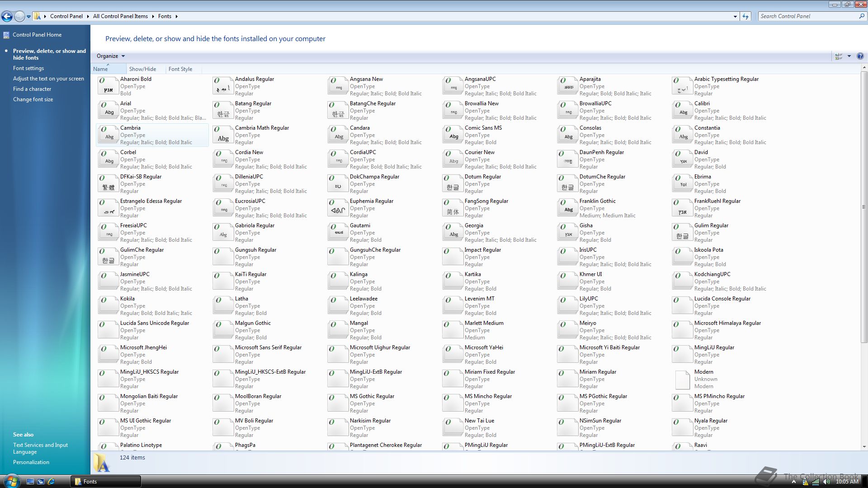Image resolution: width=868 pixels, height=488 pixels.
Task: Expand the arrow after Fonts breadcrumb
Action: 176,16
